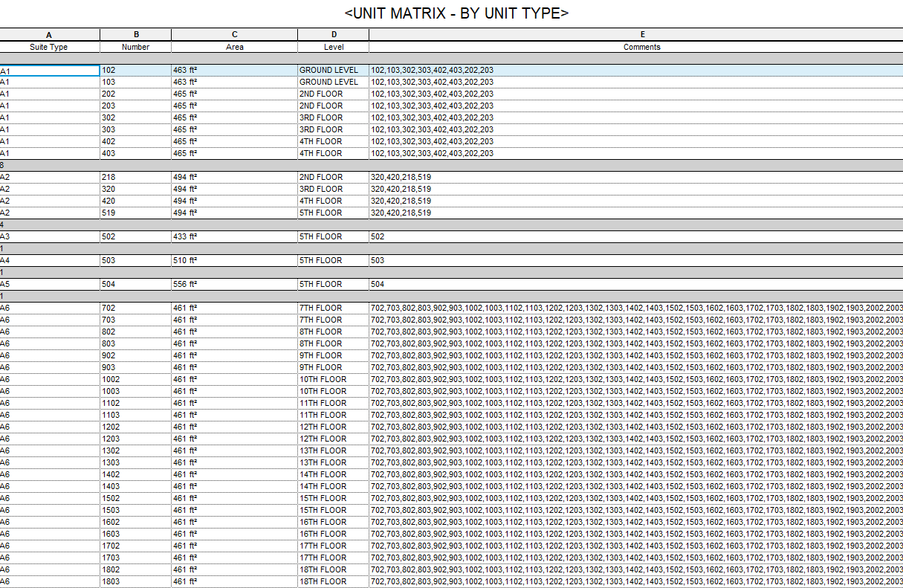Select unit number 402 cell

pos(136,141)
